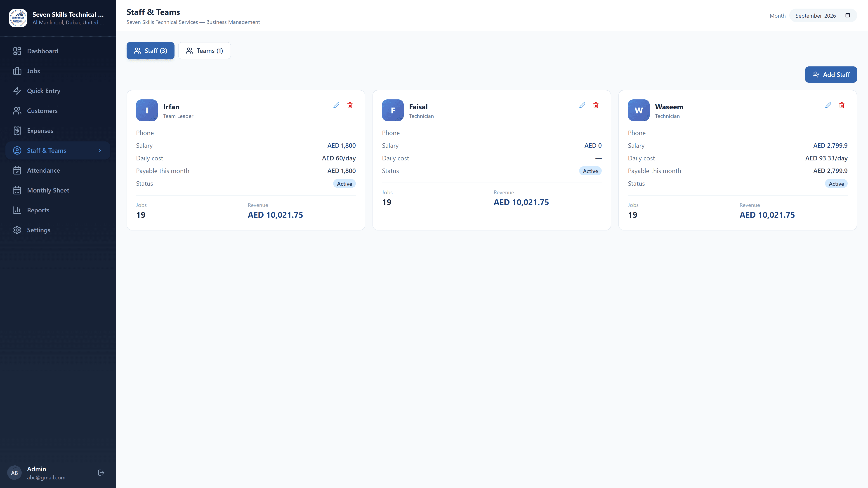The image size is (868, 488).
Task: Open the Expenses menu item
Action: point(58,131)
